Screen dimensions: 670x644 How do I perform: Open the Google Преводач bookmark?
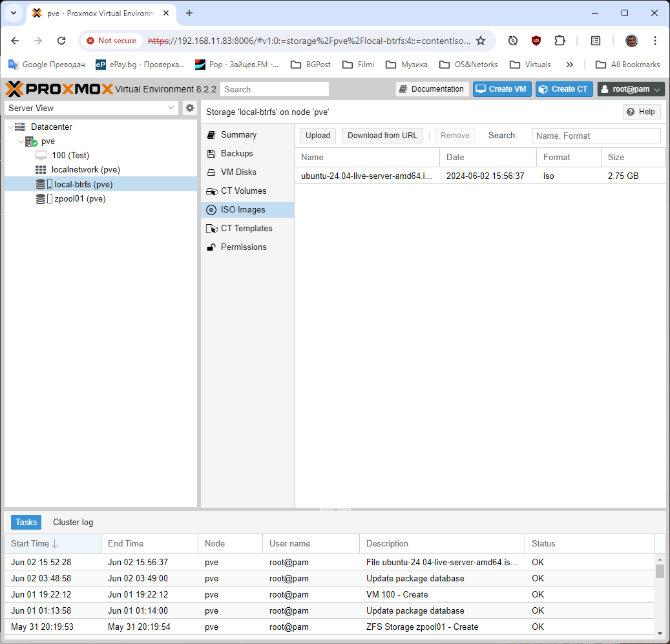click(x=47, y=65)
